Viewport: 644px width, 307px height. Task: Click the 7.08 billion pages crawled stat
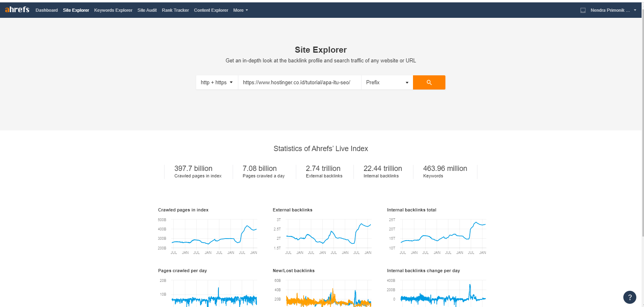click(263, 171)
